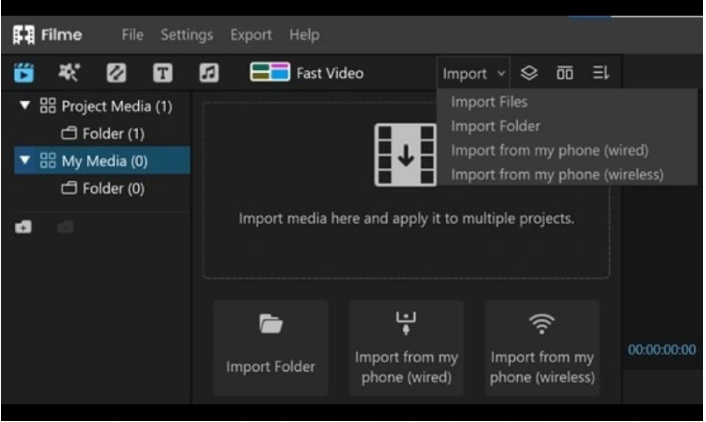Open the Effects magic wand tab
Image resolution: width=706 pixels, height=422 pixels.
[69, 73]
